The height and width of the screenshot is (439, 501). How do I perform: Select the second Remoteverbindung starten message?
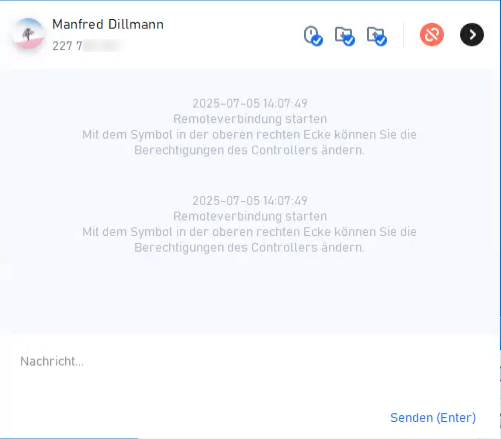(x=250, y=216)
